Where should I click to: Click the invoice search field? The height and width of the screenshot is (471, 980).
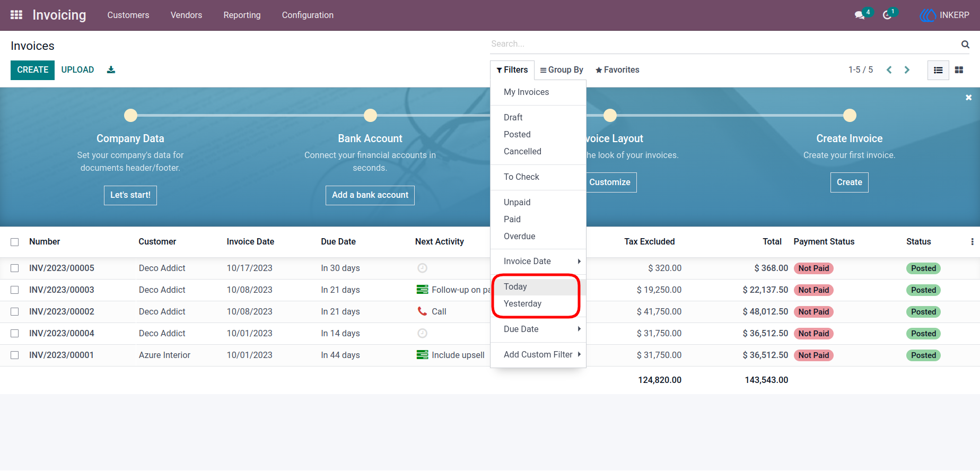tap(724, 44)
